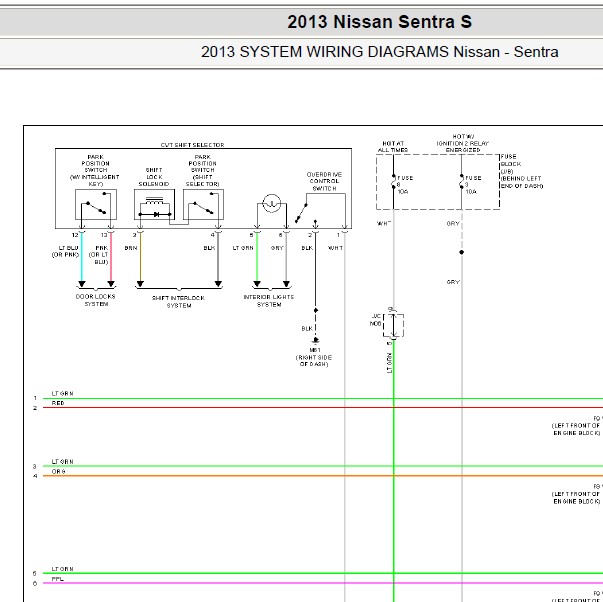Click the arrowhead ending the LT BLU wire

(x=82, y=284)
